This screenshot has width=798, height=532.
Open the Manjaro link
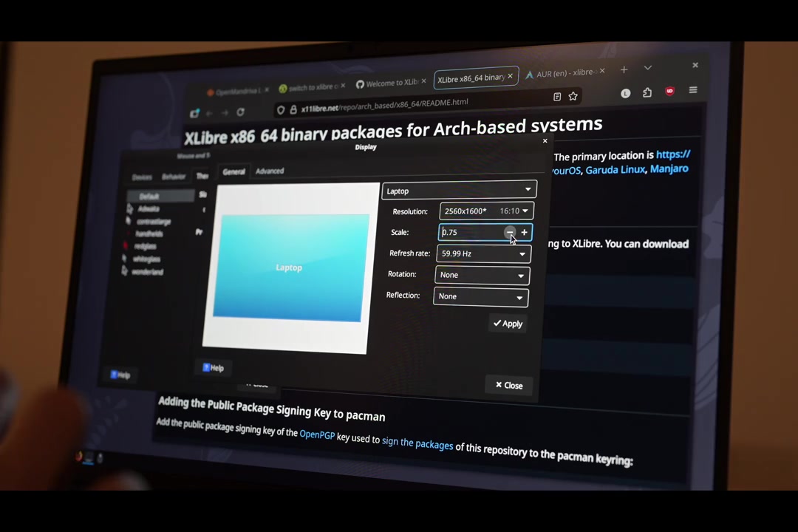tap(669, 168)
